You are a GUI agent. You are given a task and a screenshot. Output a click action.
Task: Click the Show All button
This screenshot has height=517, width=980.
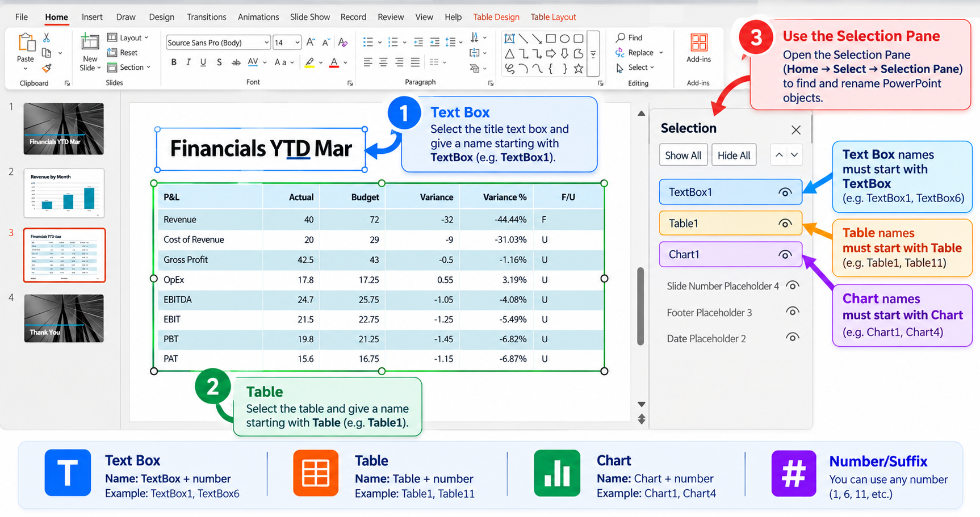pyautogui.click(x=683, y=155)
